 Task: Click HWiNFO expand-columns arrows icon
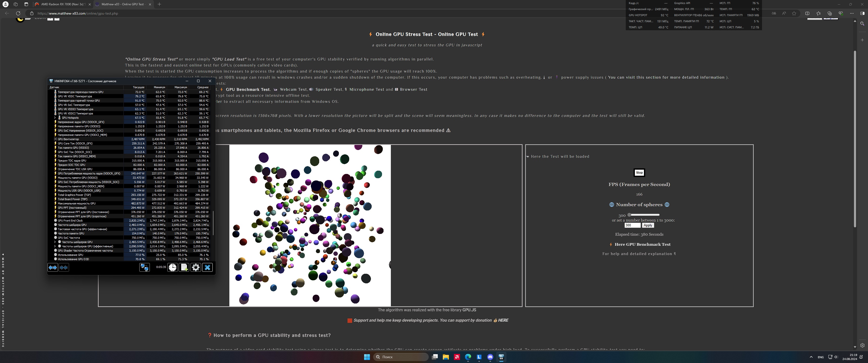(x=52, y=267)
